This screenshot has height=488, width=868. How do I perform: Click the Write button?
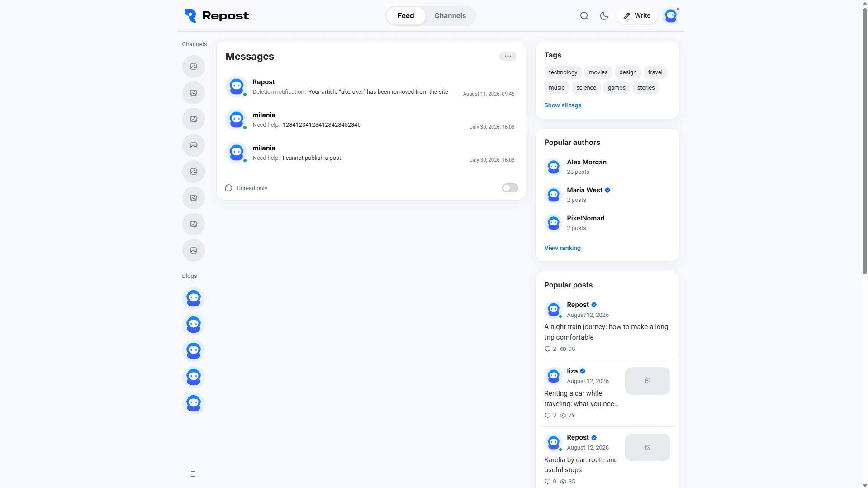pyautogui.click(x=636, y=16)
